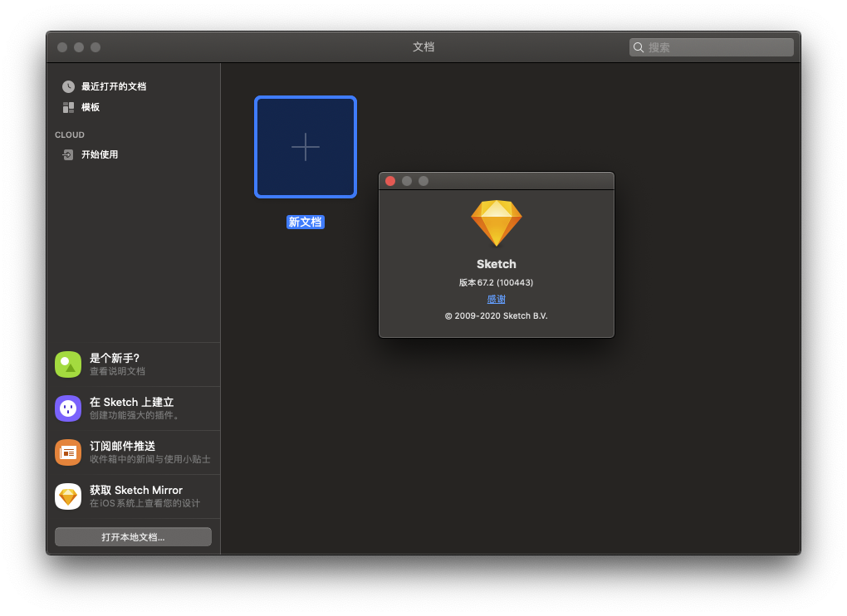Click the 文档 window title
847x616 pixels.
tap(423, 47)
